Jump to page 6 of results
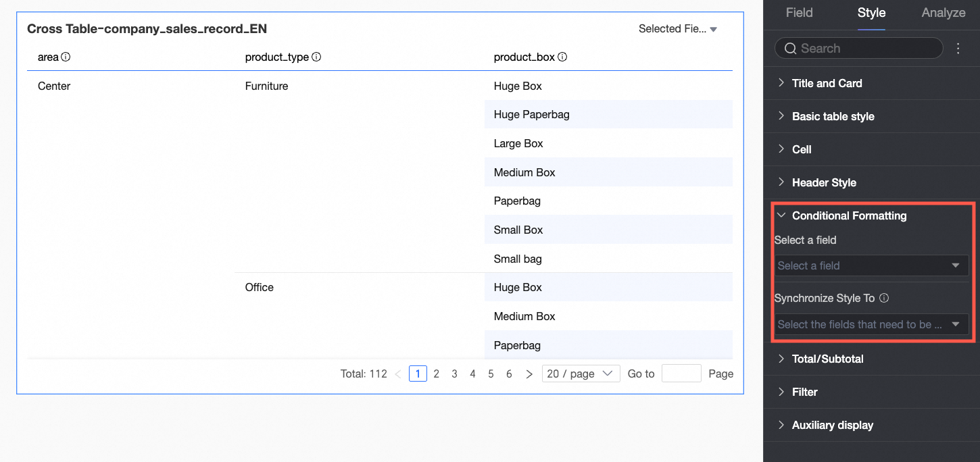 509,374
